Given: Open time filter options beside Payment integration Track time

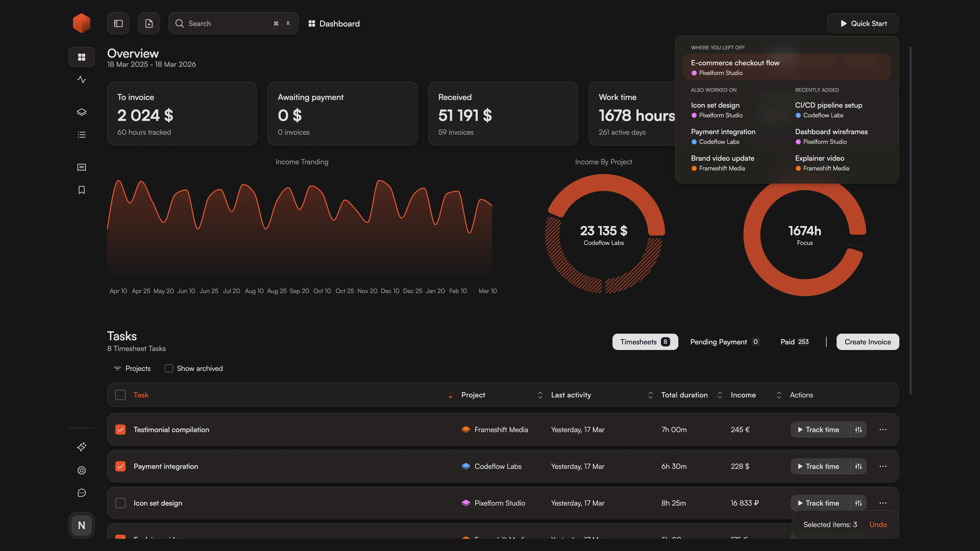Looking at the screenshot, I should 859,466.
